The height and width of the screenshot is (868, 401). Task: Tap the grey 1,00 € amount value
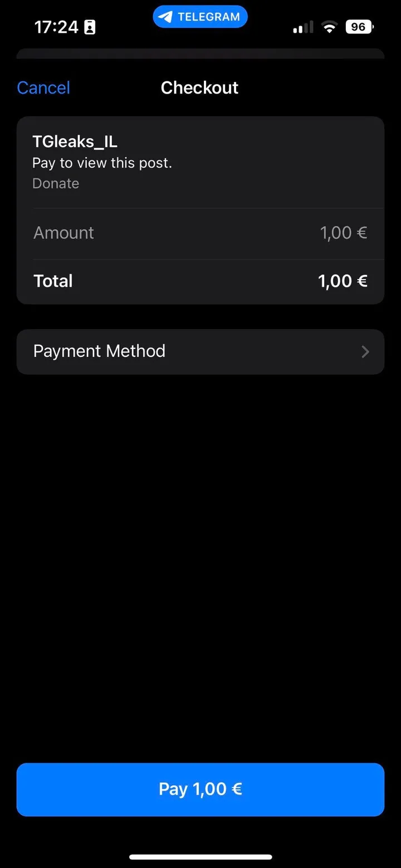click(x=343, y=233)
